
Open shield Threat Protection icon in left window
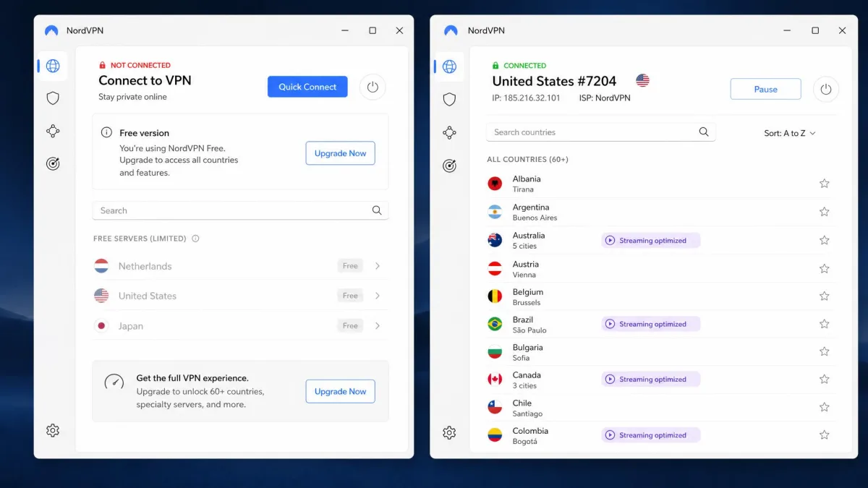tap(53, 98)
